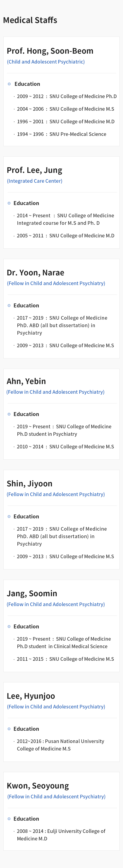Viewport: 123px width, 868px height.
Task: Click the fellowship label under Jang, Soomin
Action: coord(56,604)
